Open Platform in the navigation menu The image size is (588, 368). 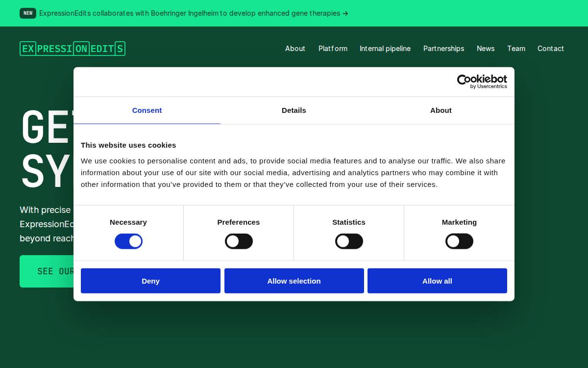(333, 49)
